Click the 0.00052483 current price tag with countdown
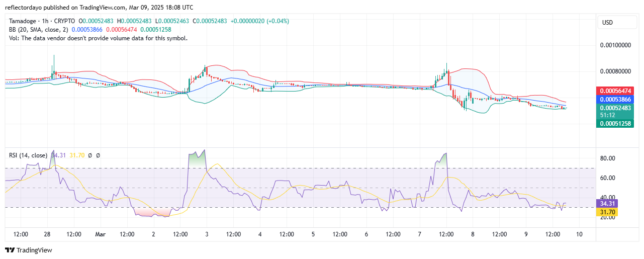 pos(614,111)
